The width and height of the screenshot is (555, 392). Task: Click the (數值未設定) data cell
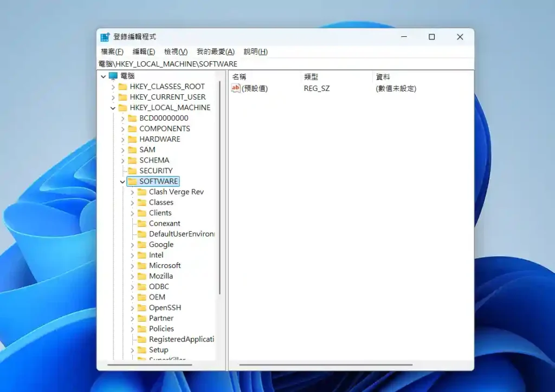396,88
